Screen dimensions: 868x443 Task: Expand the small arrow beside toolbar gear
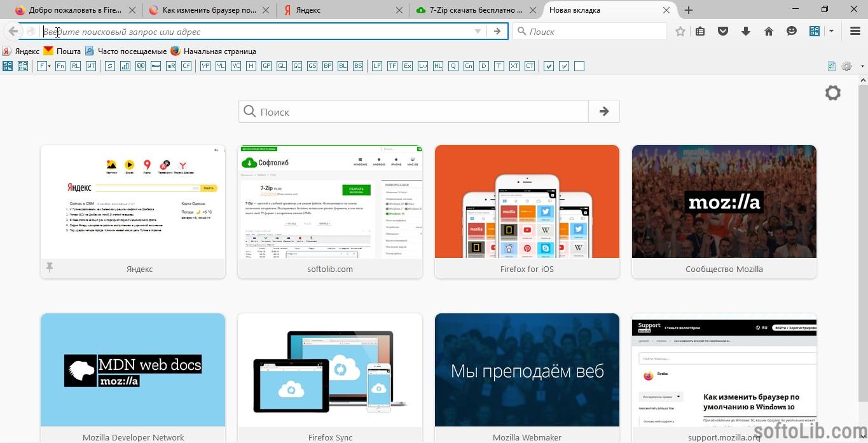(x=862, y=66)
